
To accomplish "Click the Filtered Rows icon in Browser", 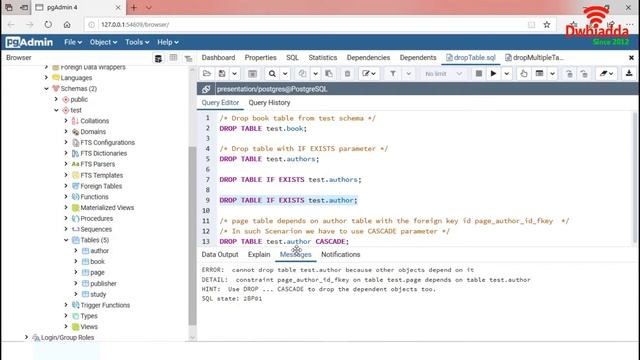I will pyautogui.click(x=188, y=58).
